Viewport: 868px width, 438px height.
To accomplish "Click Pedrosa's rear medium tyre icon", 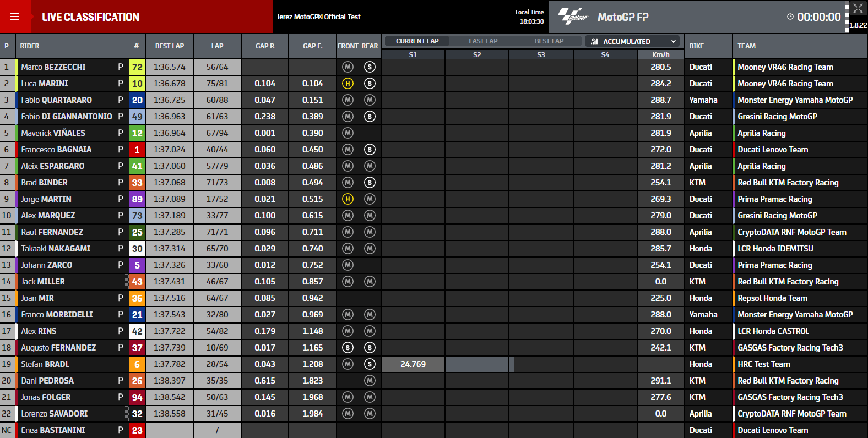I will pyautogui.click(x=370, y=381).
